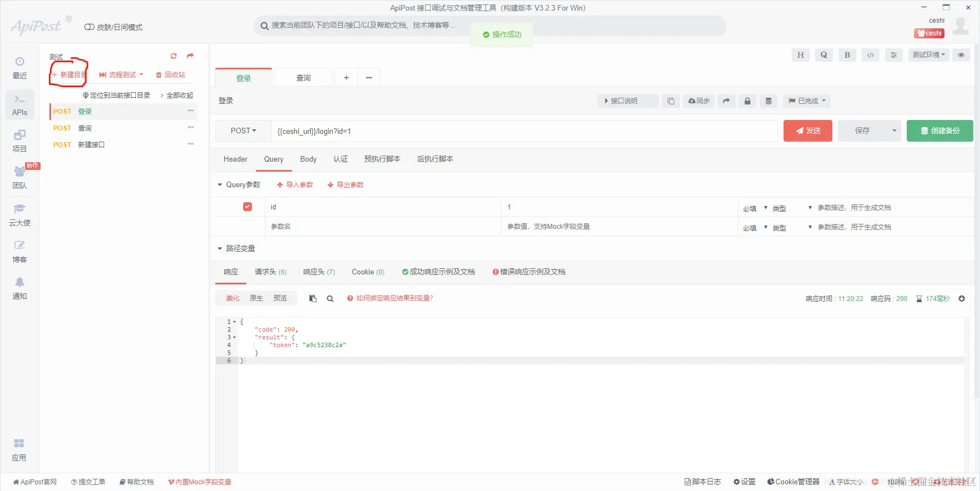Collapse the 路径变量 section
Image resolution: width=980 pixels, height=491 pixels.
click(x=220, y=248)
